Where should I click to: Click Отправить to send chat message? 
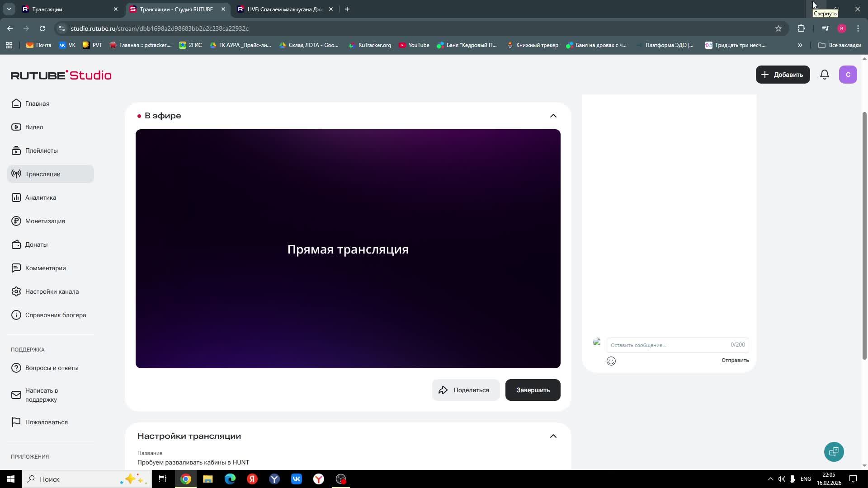[735, 360]
